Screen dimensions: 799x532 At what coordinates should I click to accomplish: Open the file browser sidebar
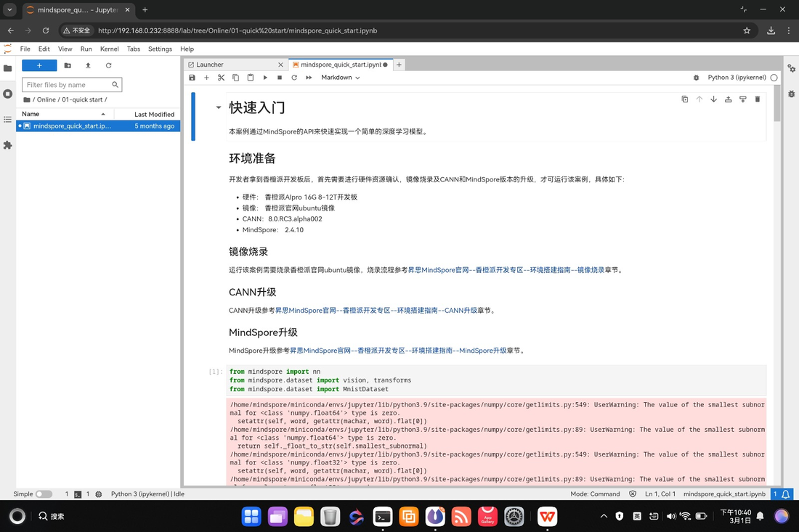(7, 67)
